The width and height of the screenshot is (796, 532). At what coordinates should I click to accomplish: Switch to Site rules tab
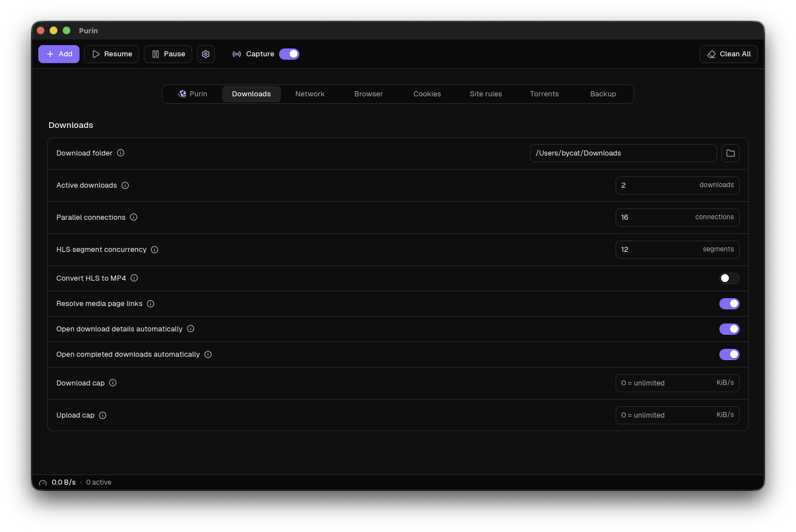[x=486, y=94]
